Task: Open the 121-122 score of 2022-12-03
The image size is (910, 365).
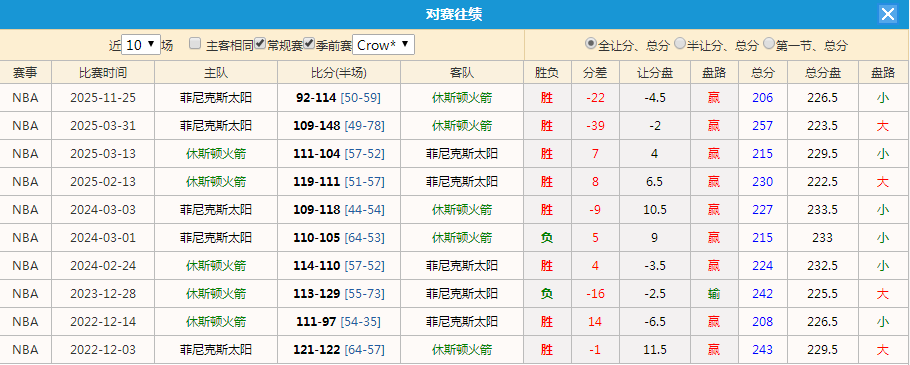Action: click(x=318, y=349)
